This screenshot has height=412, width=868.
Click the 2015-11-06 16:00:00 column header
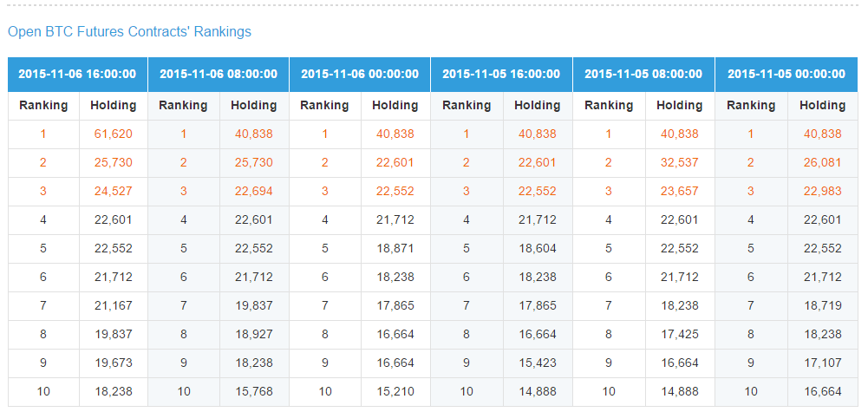[x=77, y=75]
